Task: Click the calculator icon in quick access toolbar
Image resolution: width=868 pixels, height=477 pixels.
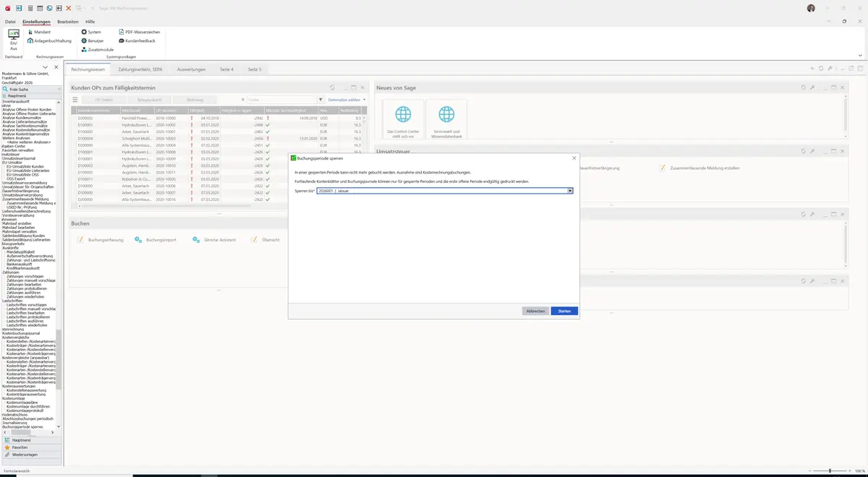Action: coord(30,8)
